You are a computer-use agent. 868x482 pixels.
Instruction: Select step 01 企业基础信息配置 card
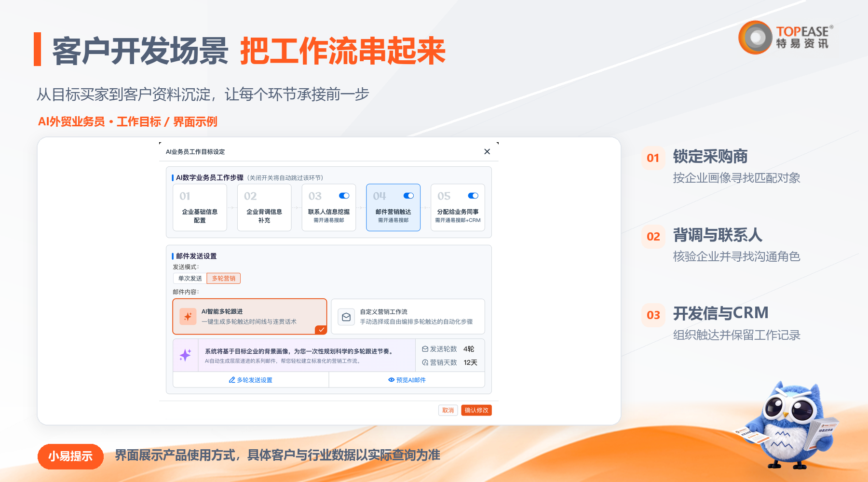coord(200,207)
